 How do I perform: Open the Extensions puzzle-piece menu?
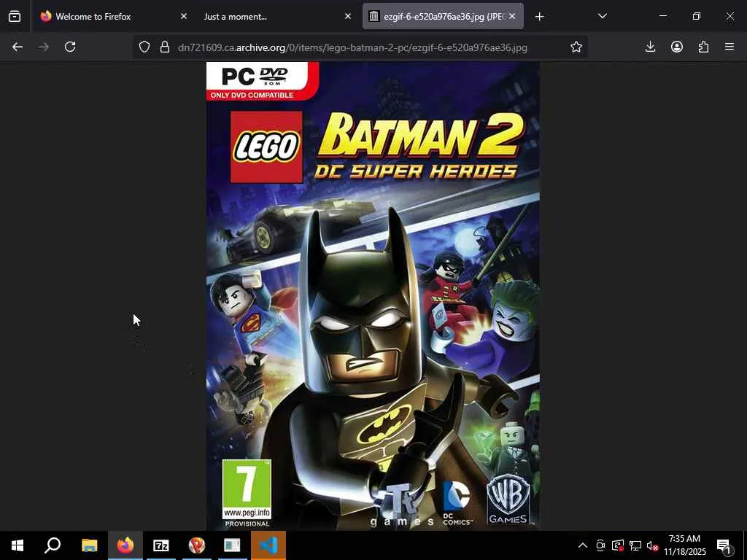[x=703, y=47]
